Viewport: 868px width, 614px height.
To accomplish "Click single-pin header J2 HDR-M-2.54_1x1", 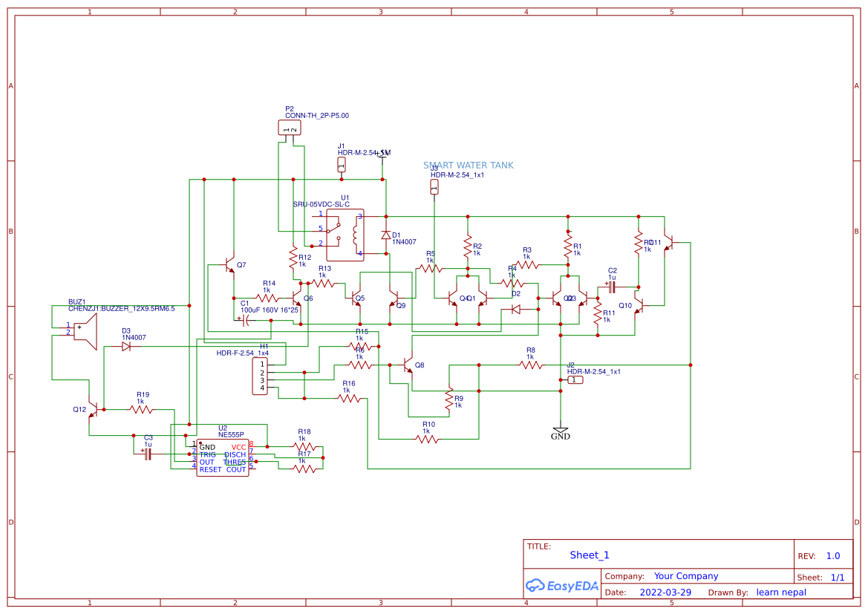I will pos(574,379).
